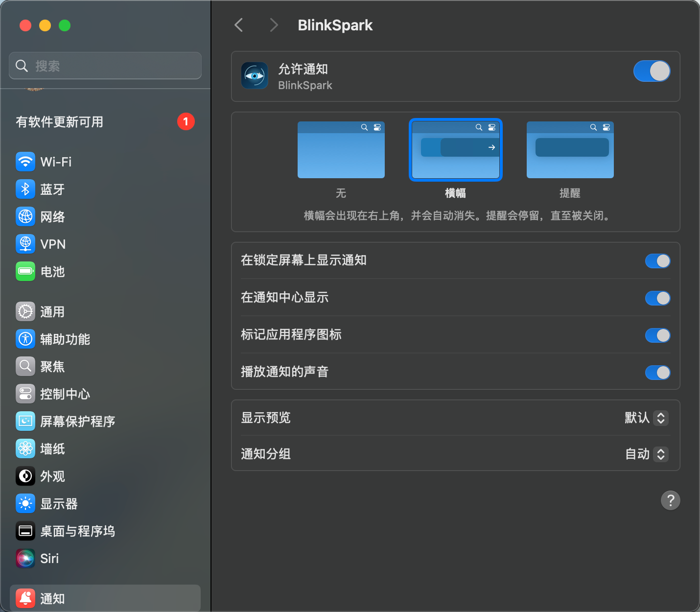Select the VPN globe icon
This screenshot has width=700, height=612.
click(25, 244)
